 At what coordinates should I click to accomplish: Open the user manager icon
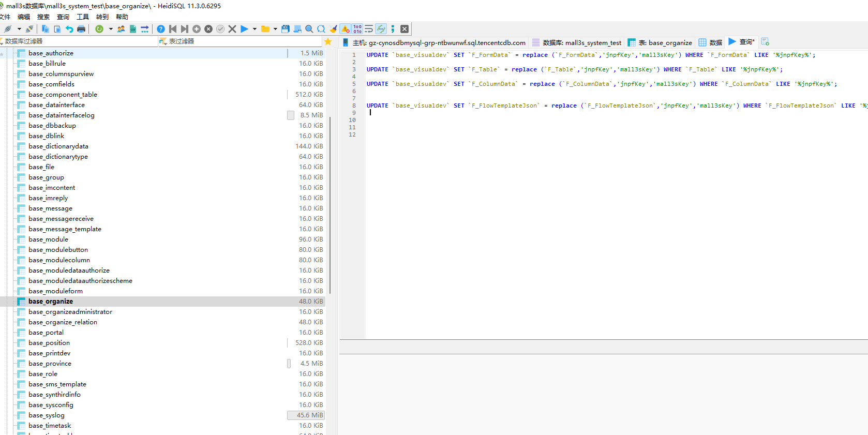[121, 29]
